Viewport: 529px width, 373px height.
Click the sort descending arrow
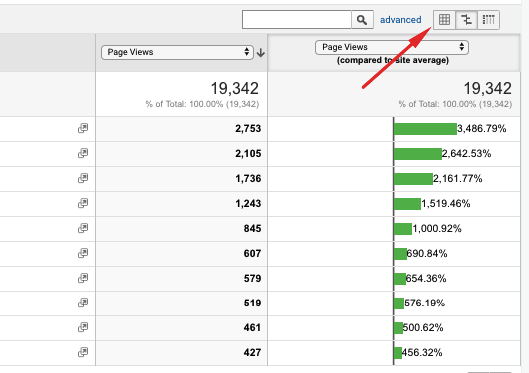[260, 53]
